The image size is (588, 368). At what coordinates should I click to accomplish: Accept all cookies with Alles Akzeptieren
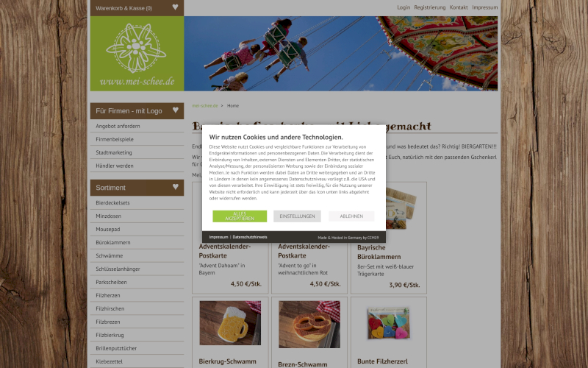[x=240, y=216]
